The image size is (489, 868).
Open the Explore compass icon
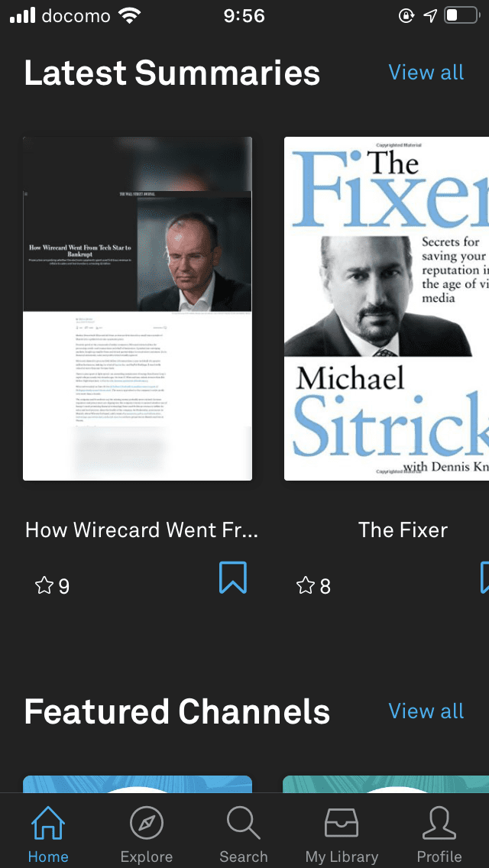(147, 823)
